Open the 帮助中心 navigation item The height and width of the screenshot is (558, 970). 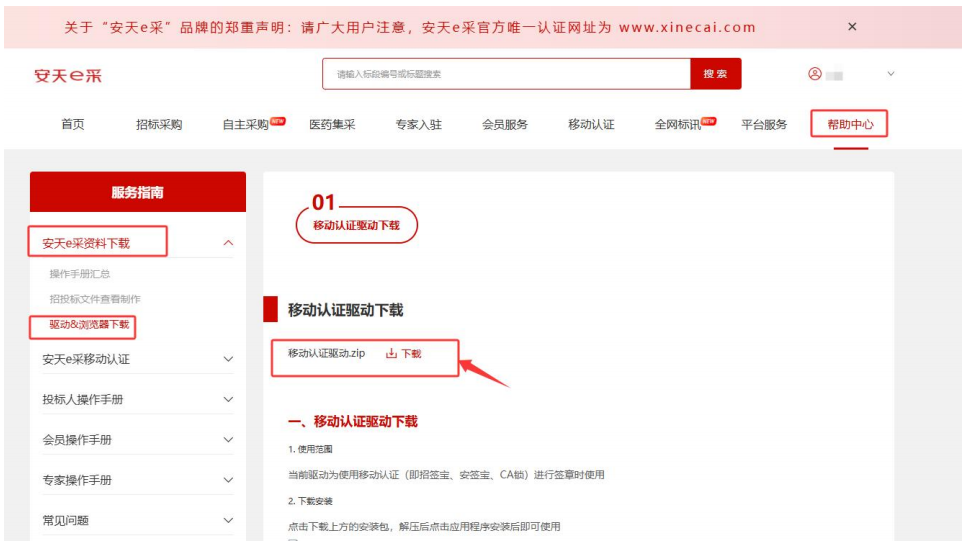pyautogui.click(x=851, y=124)
